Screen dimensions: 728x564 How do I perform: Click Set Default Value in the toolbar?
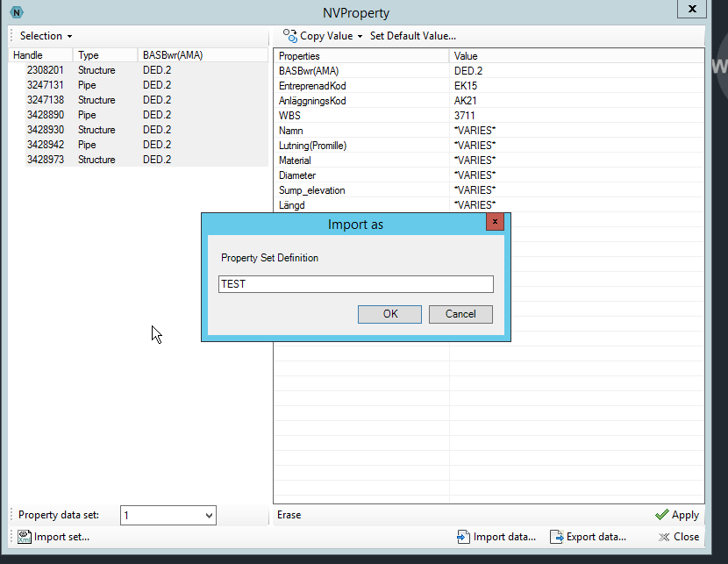[414, 36]
